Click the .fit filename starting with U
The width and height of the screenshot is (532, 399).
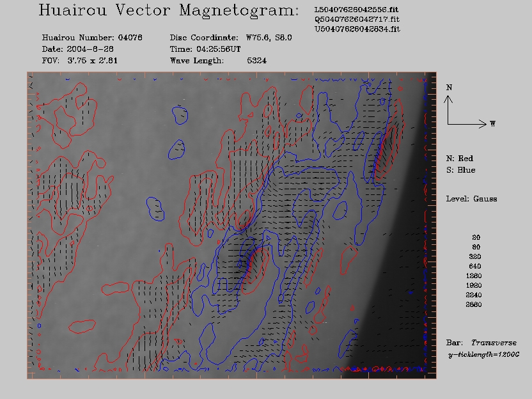(357, 29)
